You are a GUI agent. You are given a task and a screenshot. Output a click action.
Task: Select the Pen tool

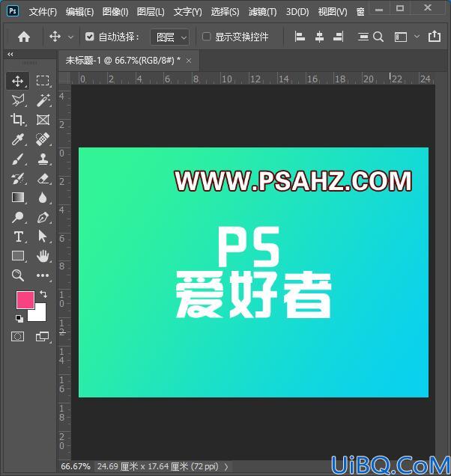[x=43, y=217]
